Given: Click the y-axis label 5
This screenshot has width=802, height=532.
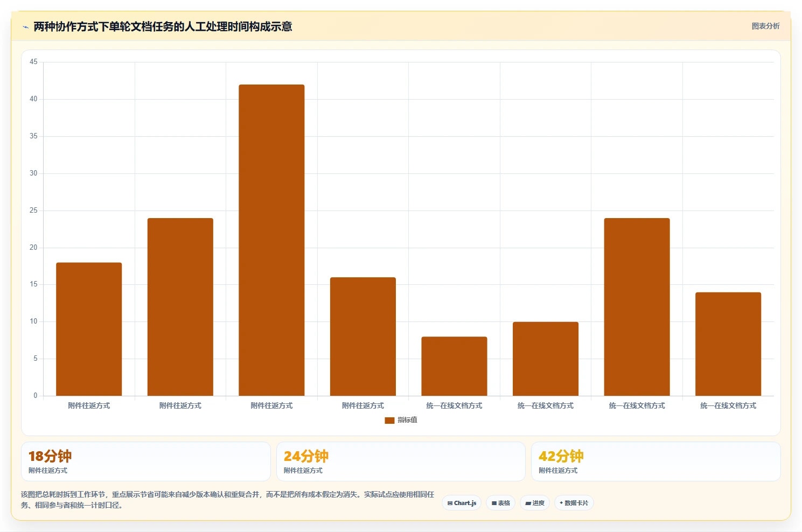Looking at the screenshot, I should 36,359.
